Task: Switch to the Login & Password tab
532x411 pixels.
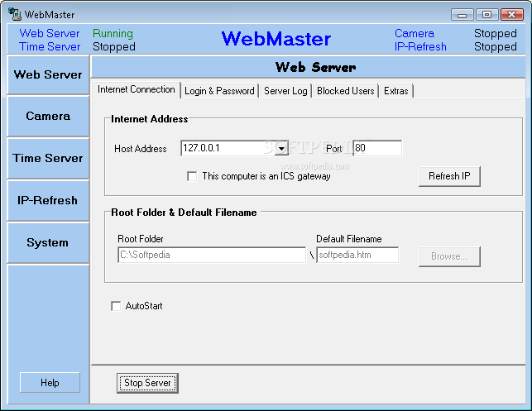Action: click(219, 91)
